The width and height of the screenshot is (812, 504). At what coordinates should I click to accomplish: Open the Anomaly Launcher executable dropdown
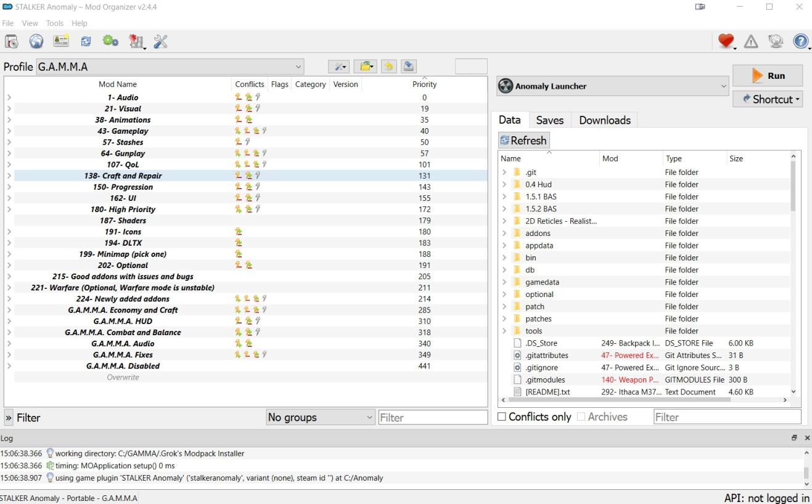click(613, 86)
